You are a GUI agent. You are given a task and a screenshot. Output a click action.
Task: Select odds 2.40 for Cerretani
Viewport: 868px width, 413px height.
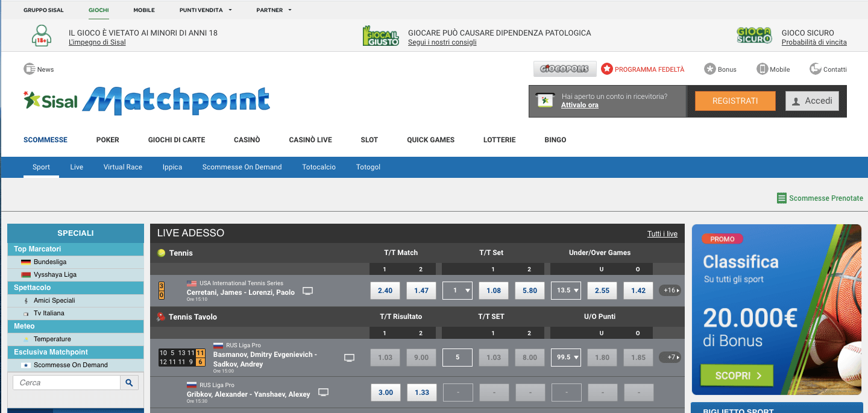tap(385, 291)
